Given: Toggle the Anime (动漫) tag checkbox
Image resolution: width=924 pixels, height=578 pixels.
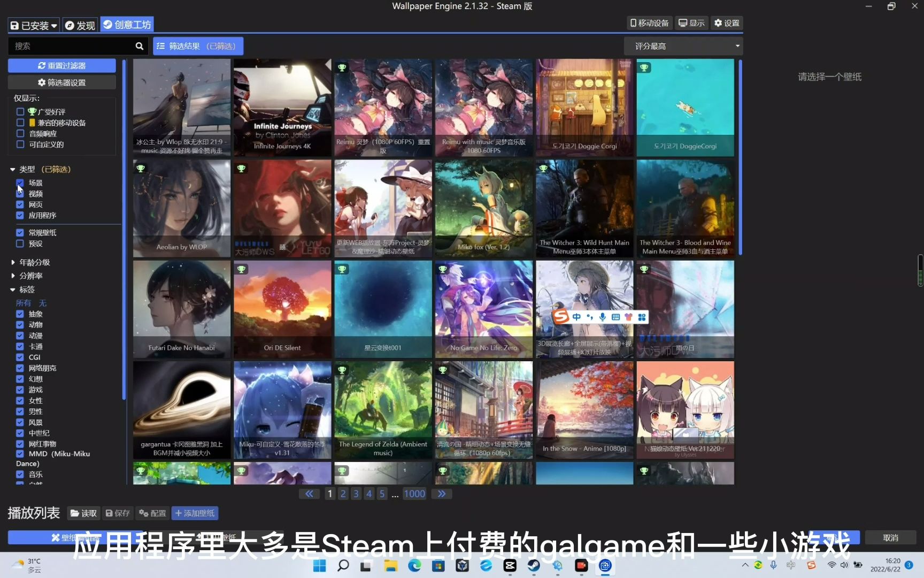Looking at the screenshot, I should tap(20, 336).
